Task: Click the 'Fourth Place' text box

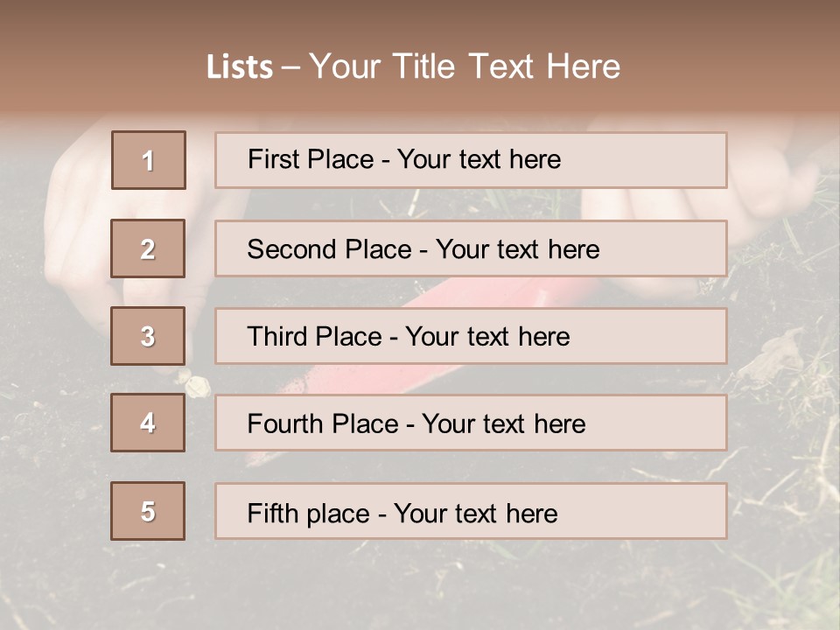Action: click(x=471, y=423)
